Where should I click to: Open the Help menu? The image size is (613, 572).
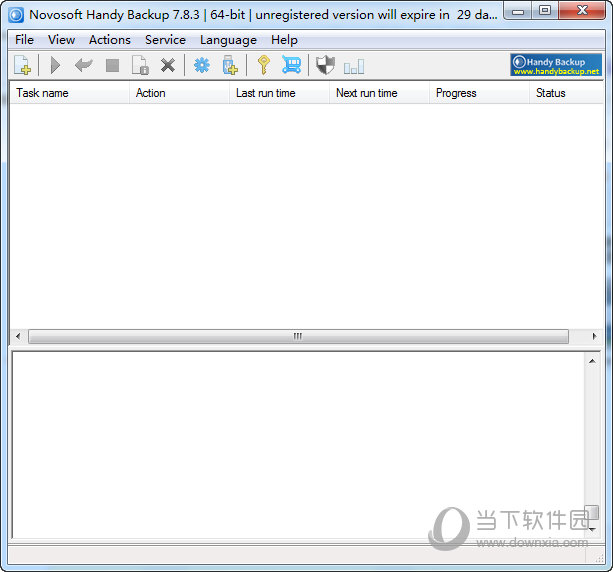[x=284, y=40]
